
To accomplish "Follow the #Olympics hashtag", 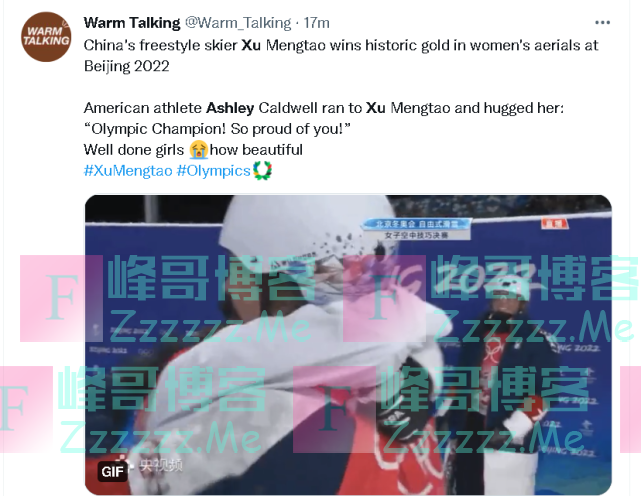I will click(213, 171).
